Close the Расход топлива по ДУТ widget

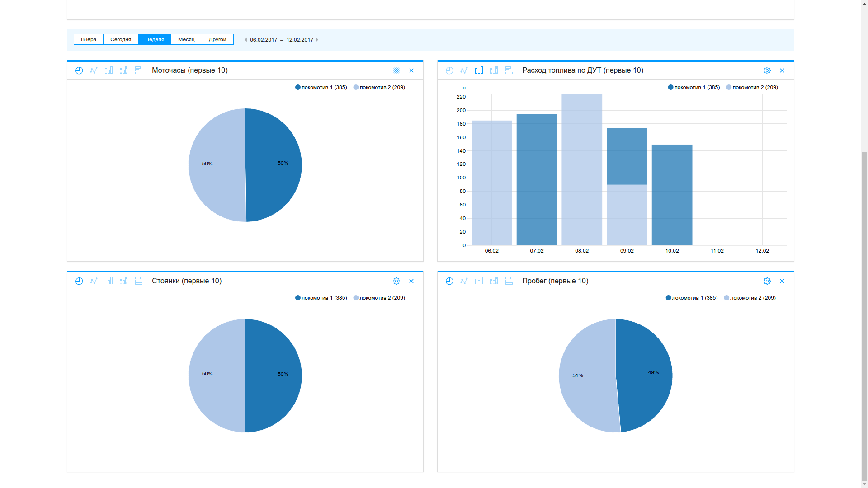pyautogui.click(x=782, y=70)
